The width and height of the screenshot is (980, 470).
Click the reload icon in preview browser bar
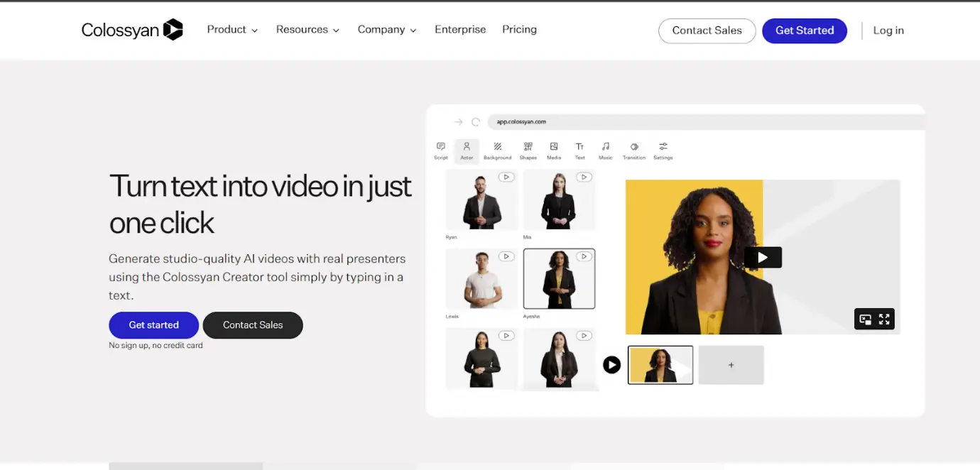point(476,122)
